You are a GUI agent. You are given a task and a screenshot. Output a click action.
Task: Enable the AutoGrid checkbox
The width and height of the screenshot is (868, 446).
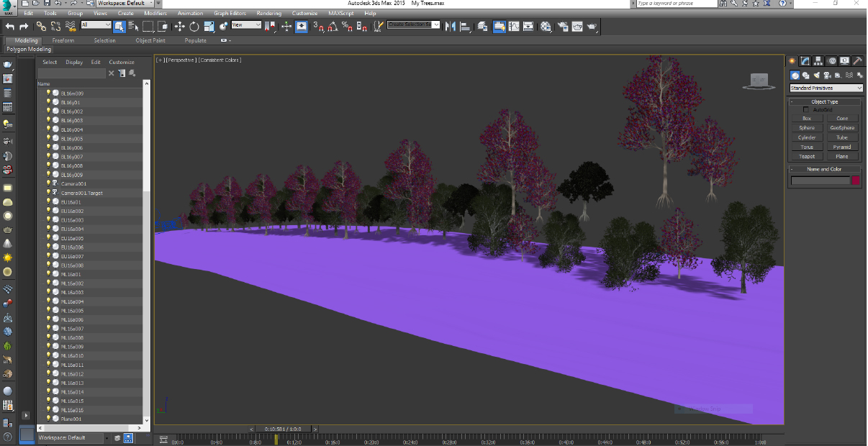click(x=806, y=109)
